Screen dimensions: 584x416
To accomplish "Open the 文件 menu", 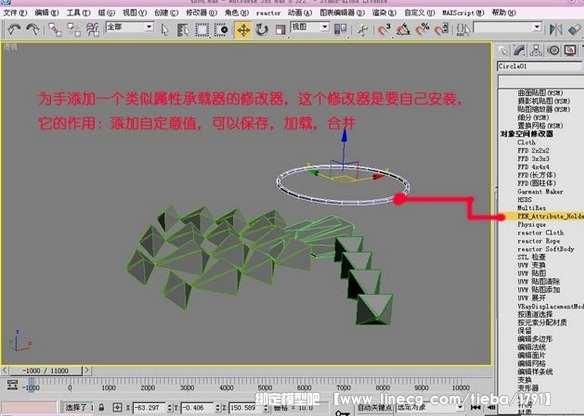I will (x=15, y=13).
